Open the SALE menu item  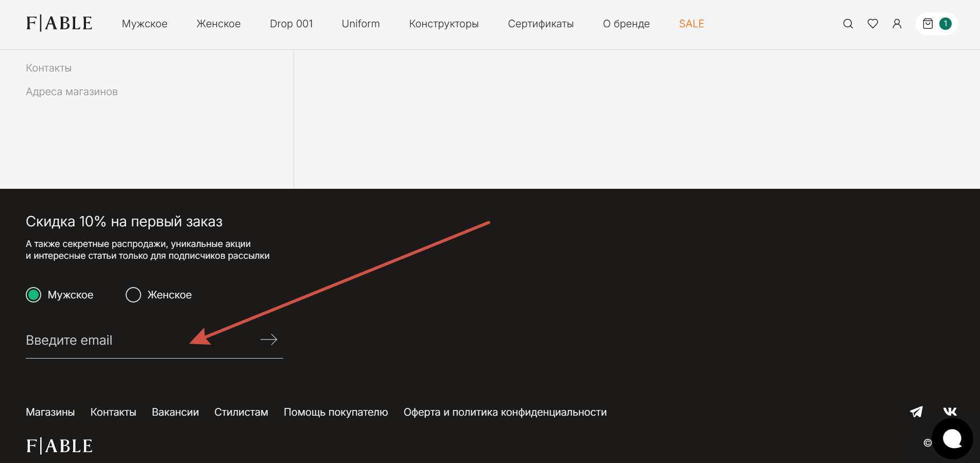point(692,24)
